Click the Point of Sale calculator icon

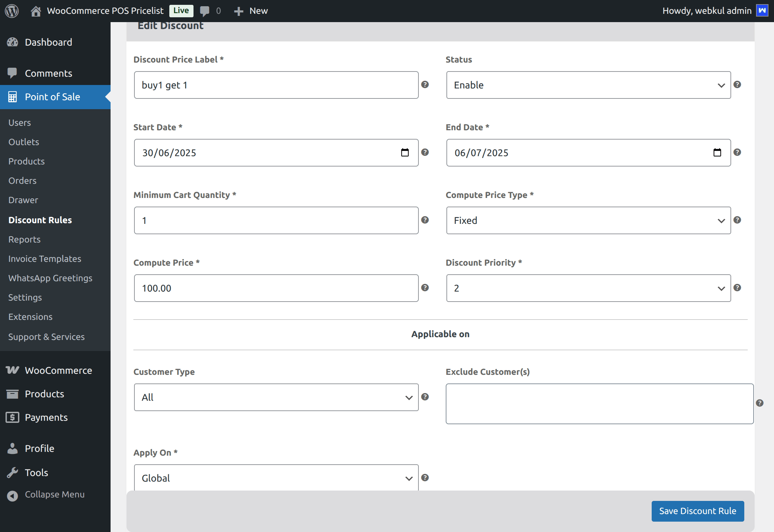point(12,97)
